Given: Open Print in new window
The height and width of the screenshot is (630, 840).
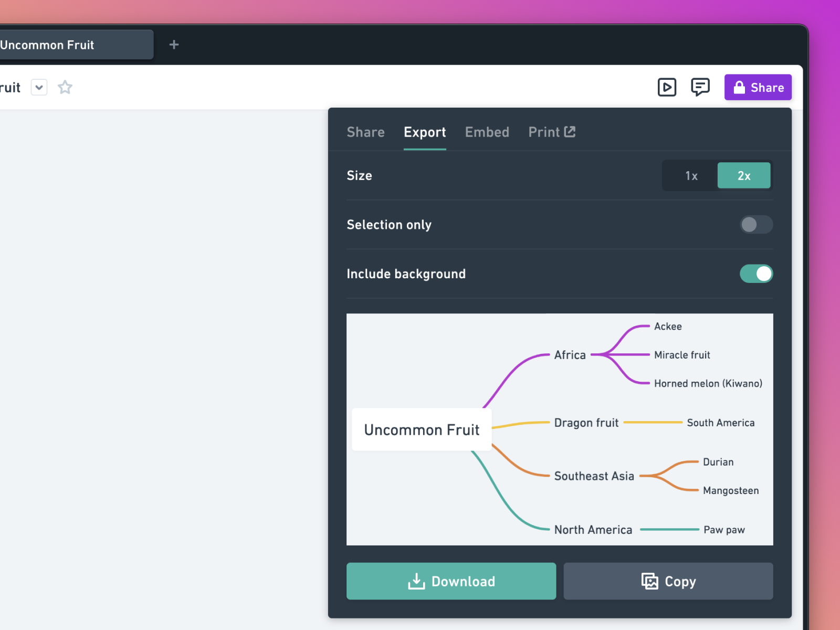Looking at the screenshot, I should [551, 132].
